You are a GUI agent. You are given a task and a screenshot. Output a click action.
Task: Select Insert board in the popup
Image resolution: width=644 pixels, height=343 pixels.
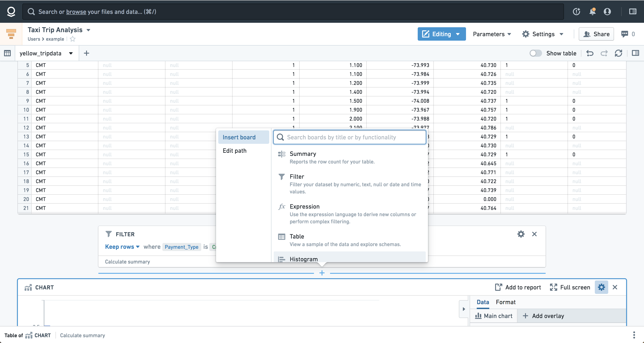[244, 137]
